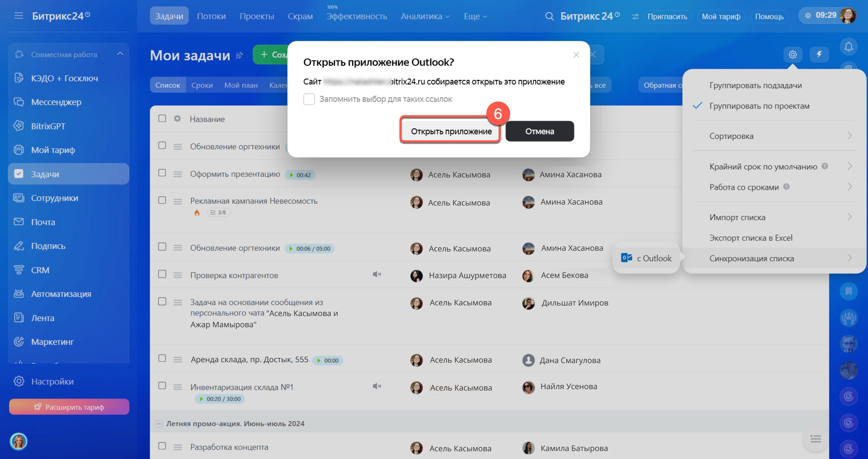Select с Outlook sync option

click(x=646, y=258)
